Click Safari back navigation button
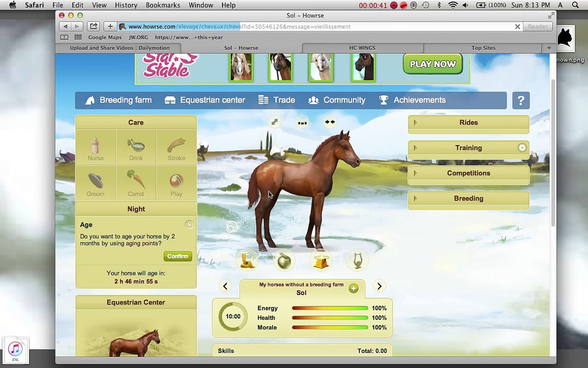Screen dimensions: 588x368 [x=65, y=26]
